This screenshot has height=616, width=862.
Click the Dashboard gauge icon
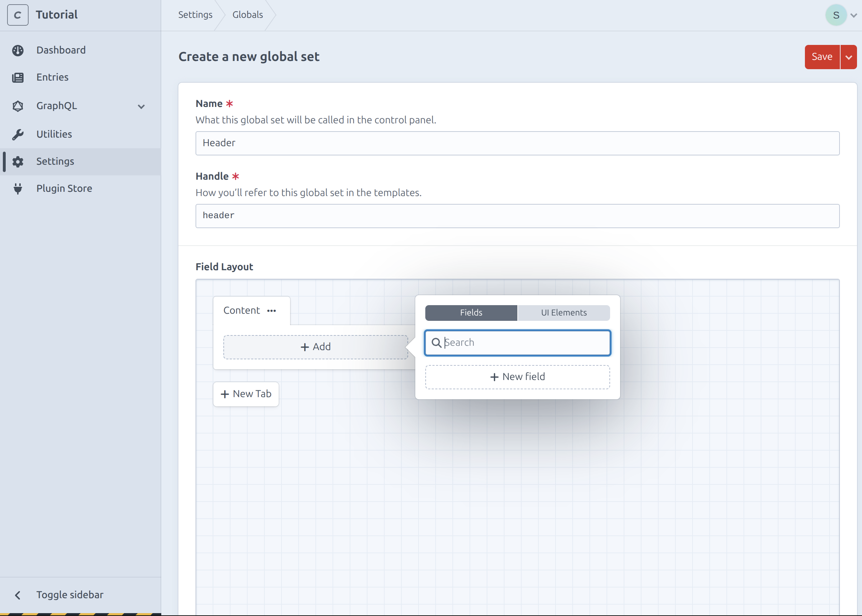pyautogui.click(x=18, y=51)
